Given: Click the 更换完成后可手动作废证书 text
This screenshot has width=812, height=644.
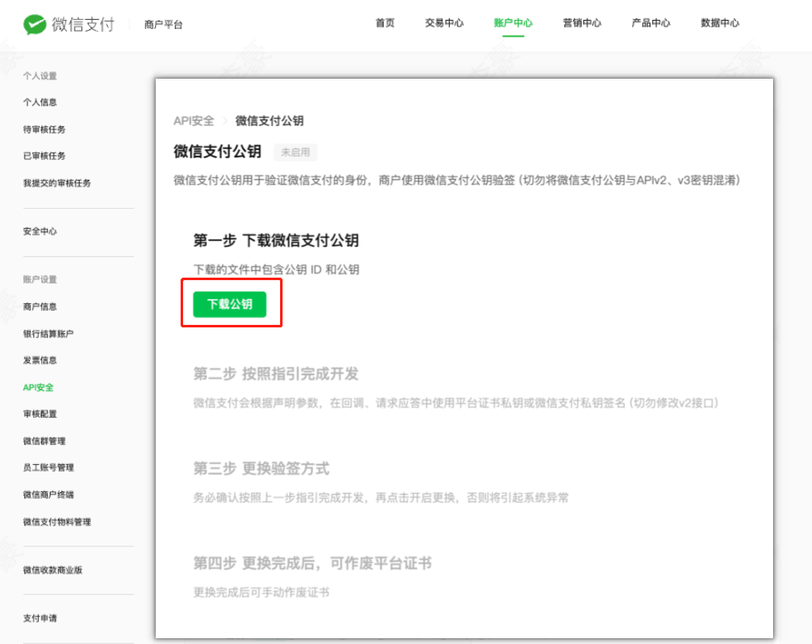Looking at the screenshot, I should (261, 592).
